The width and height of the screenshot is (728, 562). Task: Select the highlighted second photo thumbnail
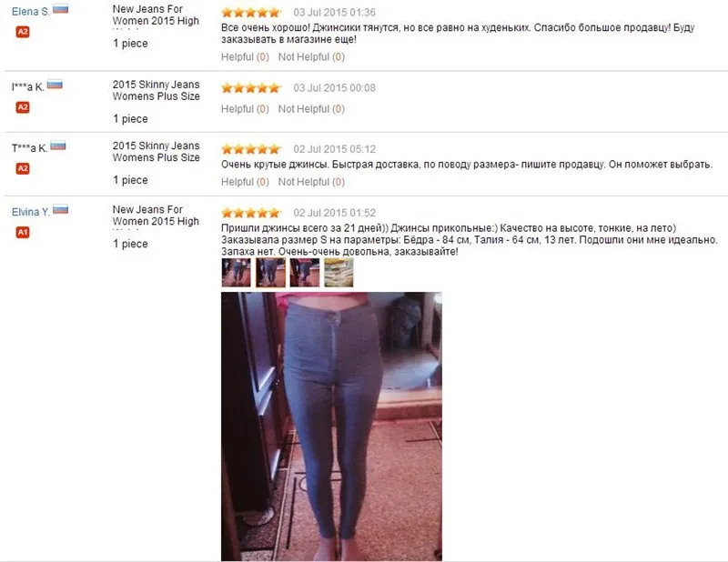(x=270, y=273)
